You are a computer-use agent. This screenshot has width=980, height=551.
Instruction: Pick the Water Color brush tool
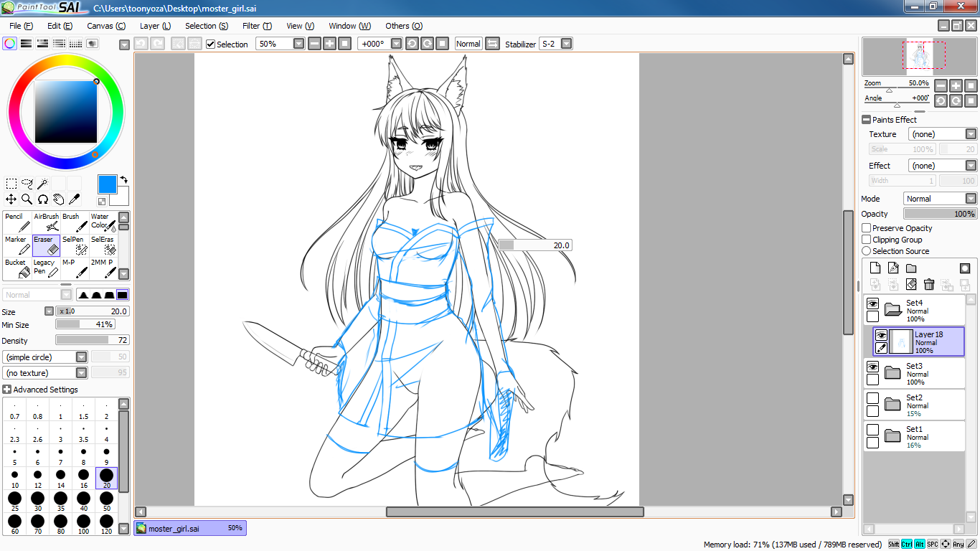[103, 222]
